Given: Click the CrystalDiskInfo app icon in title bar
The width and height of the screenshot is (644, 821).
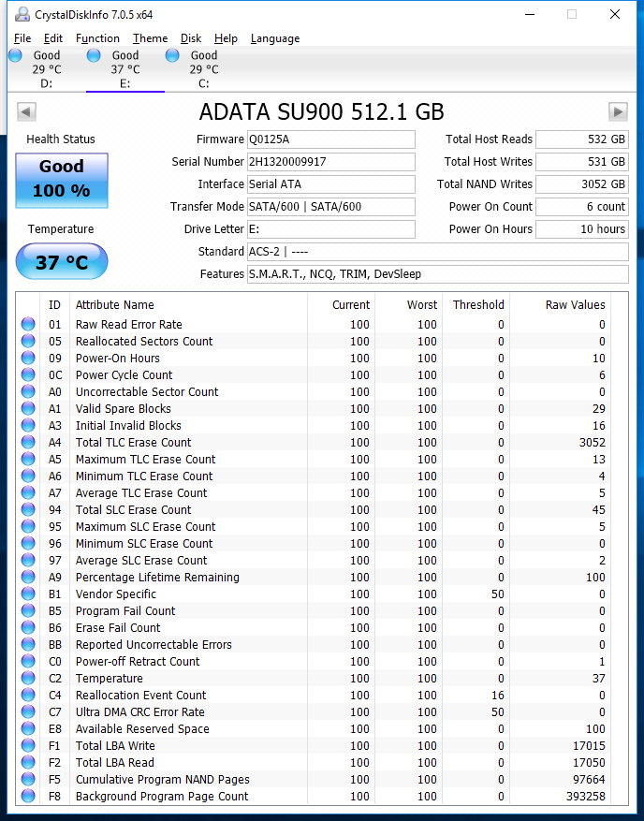Looking at the screenshot, I should [21, 14].
